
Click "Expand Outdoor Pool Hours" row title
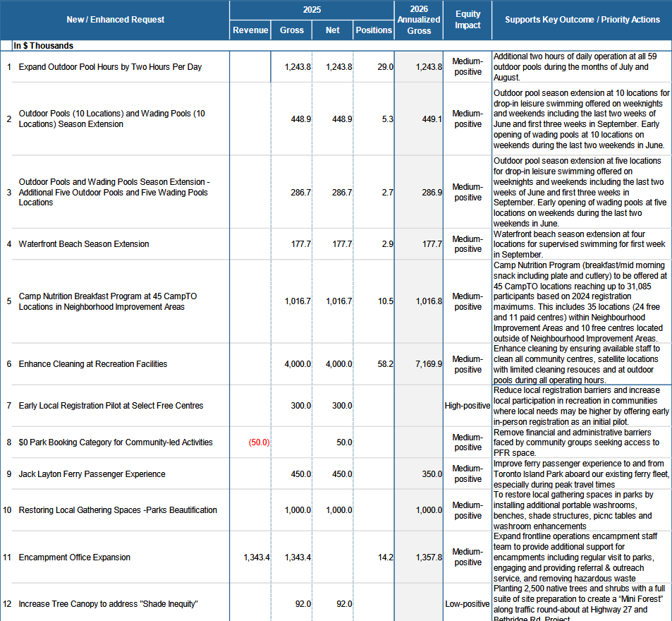click(110, 67)
